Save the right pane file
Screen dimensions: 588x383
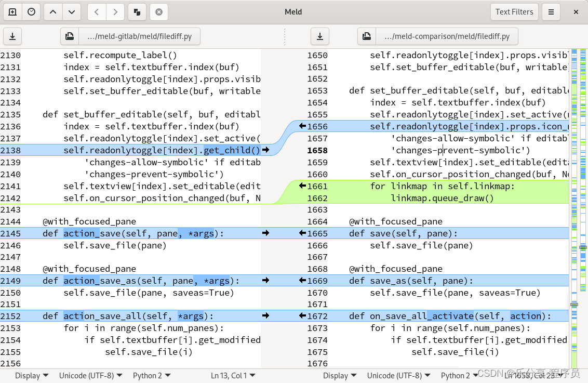tap(320, 36)
